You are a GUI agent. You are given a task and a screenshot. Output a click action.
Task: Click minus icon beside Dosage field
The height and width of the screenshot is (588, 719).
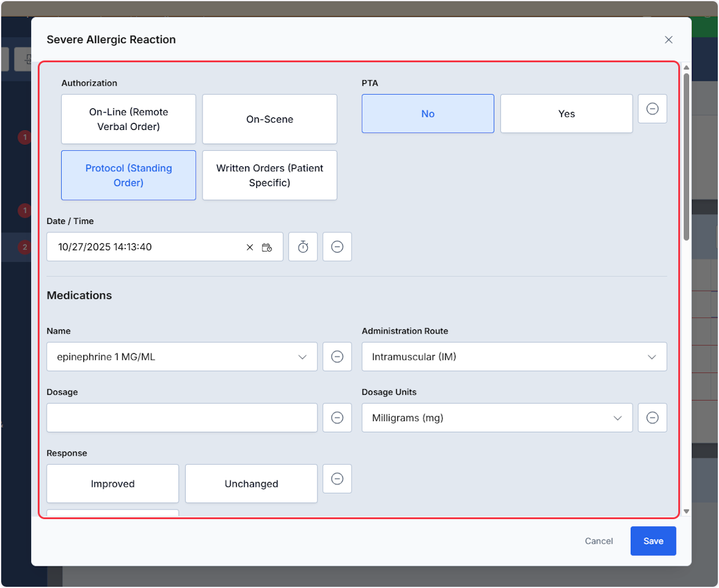(x=337, y=418)
